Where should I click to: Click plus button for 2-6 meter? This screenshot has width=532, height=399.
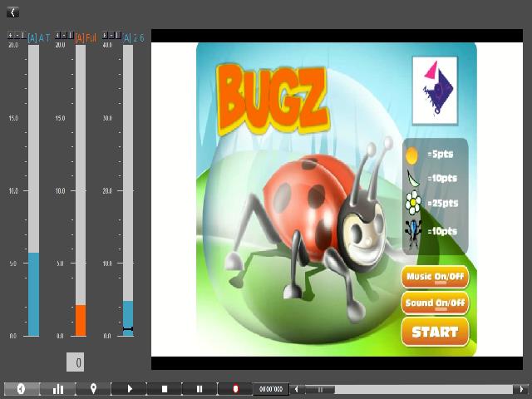point(106,35)
